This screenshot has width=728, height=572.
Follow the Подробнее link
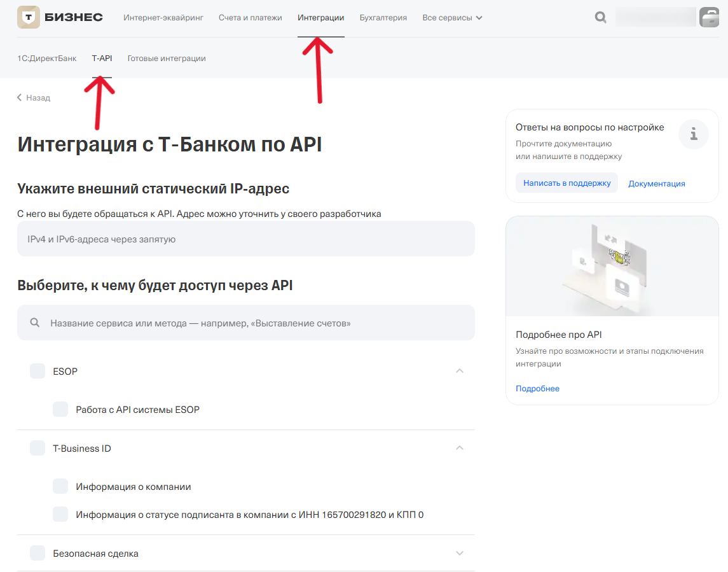pyautogui.click(x=538, y=389)
